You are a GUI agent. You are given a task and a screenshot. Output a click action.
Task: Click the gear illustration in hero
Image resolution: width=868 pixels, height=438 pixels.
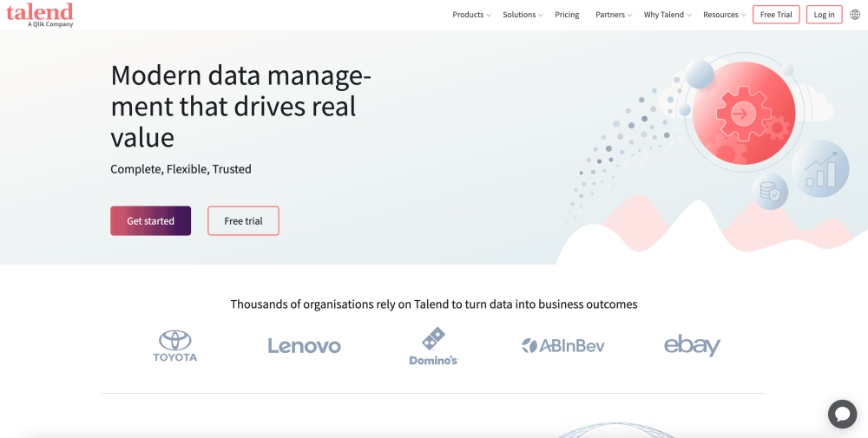[x=744, y=114]
